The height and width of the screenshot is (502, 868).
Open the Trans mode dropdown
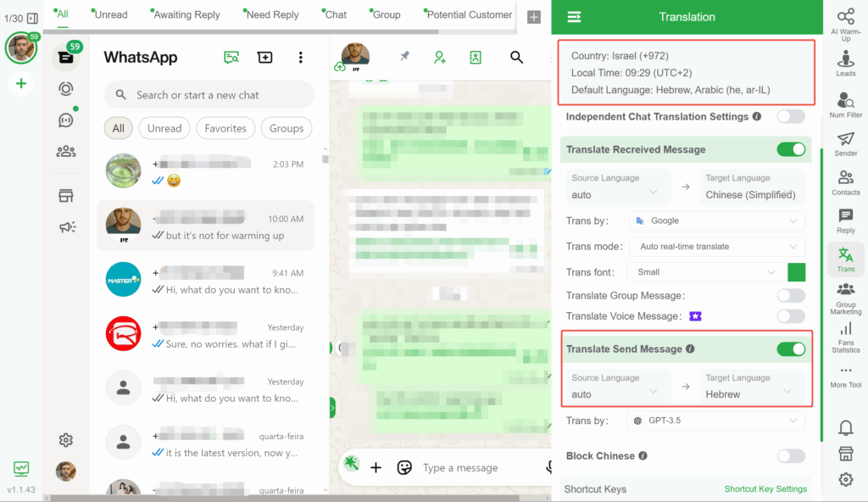click(716, 246)
